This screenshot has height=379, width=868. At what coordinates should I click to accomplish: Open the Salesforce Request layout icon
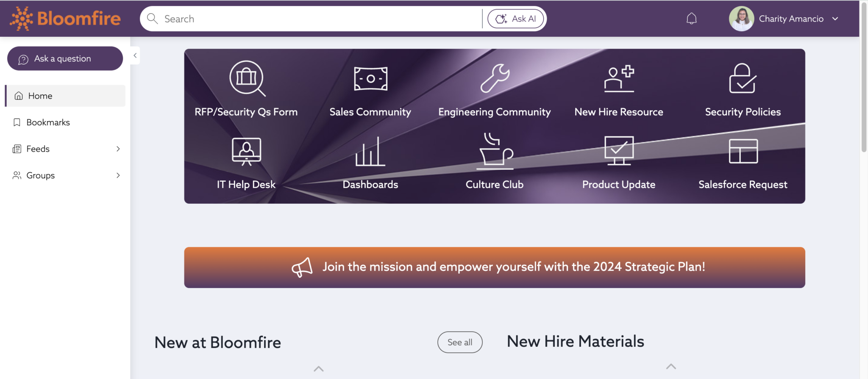(743, 151)
